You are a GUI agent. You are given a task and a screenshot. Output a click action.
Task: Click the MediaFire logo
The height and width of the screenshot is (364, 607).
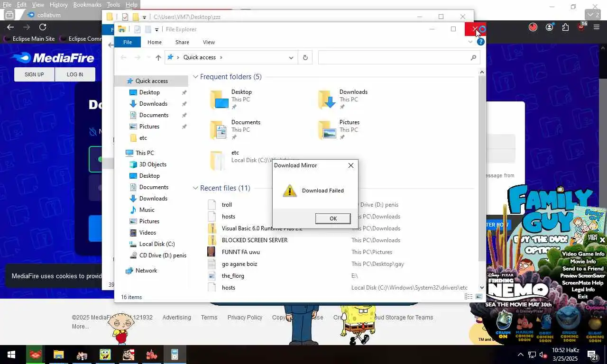(x=53, y=58)
